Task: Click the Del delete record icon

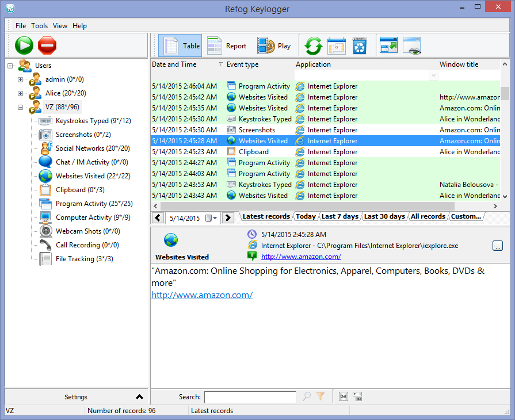Action: pos(343,396)
